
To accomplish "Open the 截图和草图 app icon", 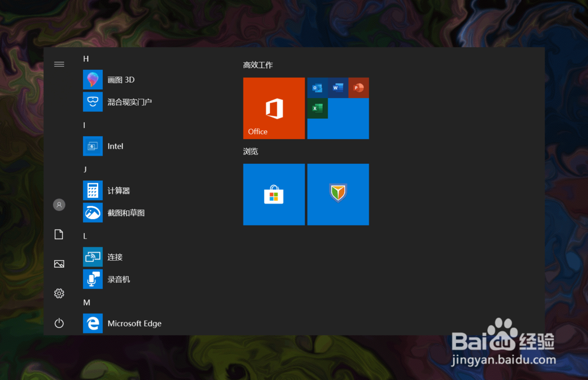I will [93, 213].
